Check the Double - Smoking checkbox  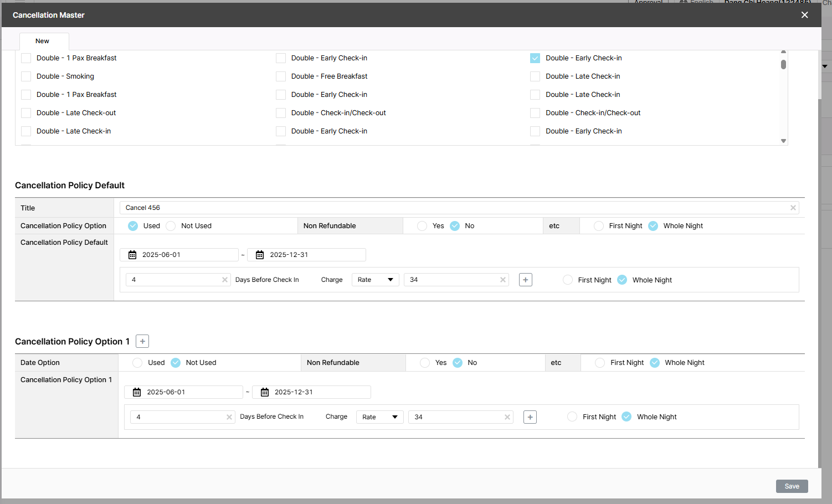(26, 76)
